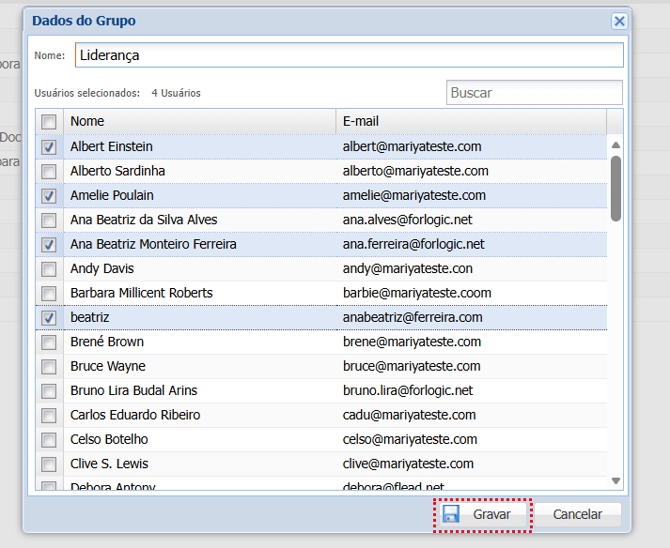Click the Buscar search field

click(534, 93)
